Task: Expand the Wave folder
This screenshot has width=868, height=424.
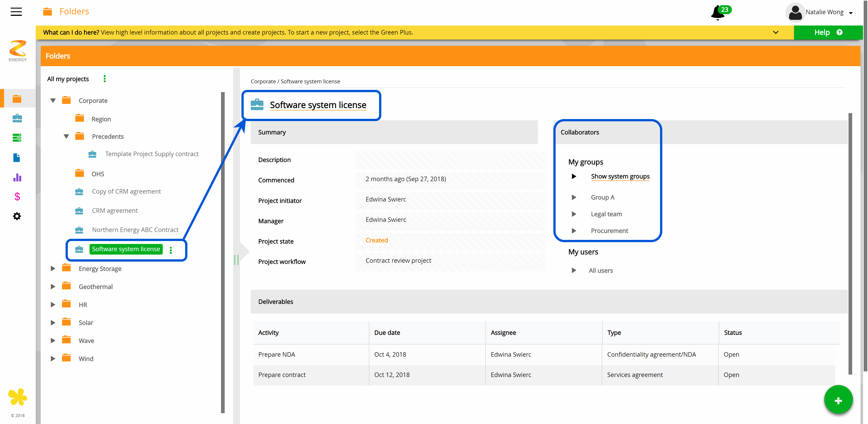Action: click(x=53, y=340)
